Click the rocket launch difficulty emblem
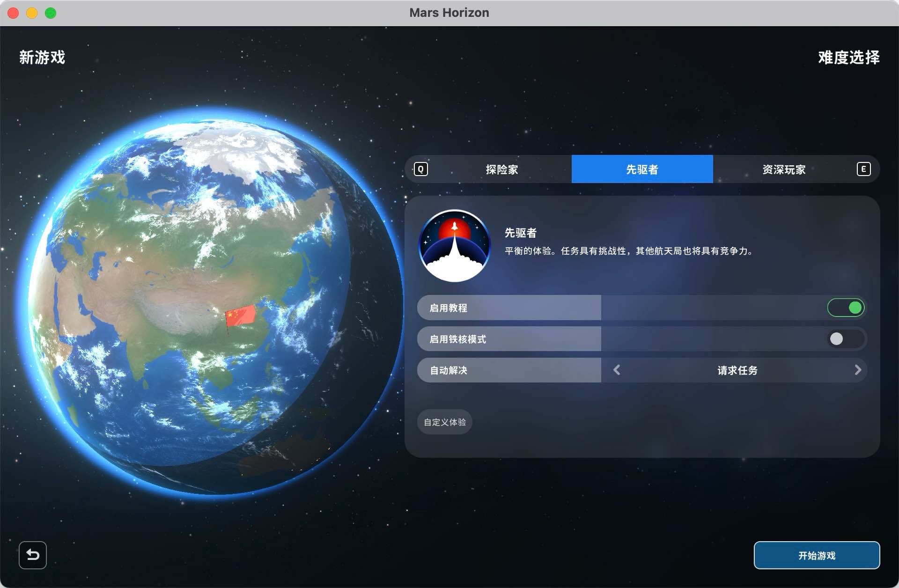899x588 pixels. pyautogui.click(x=454, y=246)
